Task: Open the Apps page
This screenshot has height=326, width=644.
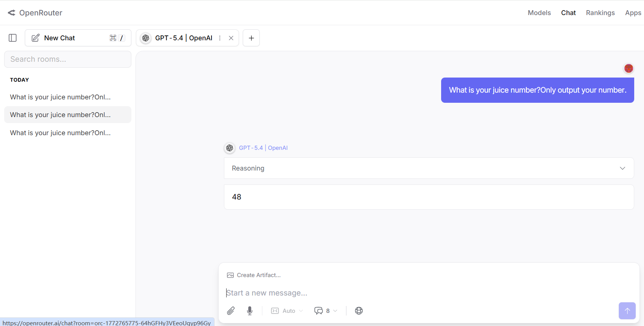Action: click(x=633, y=13)
